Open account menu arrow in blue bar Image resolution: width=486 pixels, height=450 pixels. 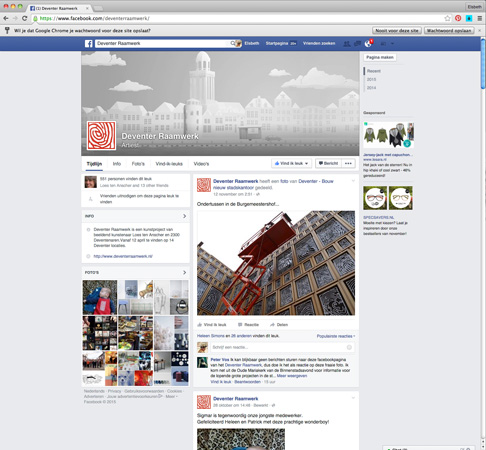[x=392, y=44]
